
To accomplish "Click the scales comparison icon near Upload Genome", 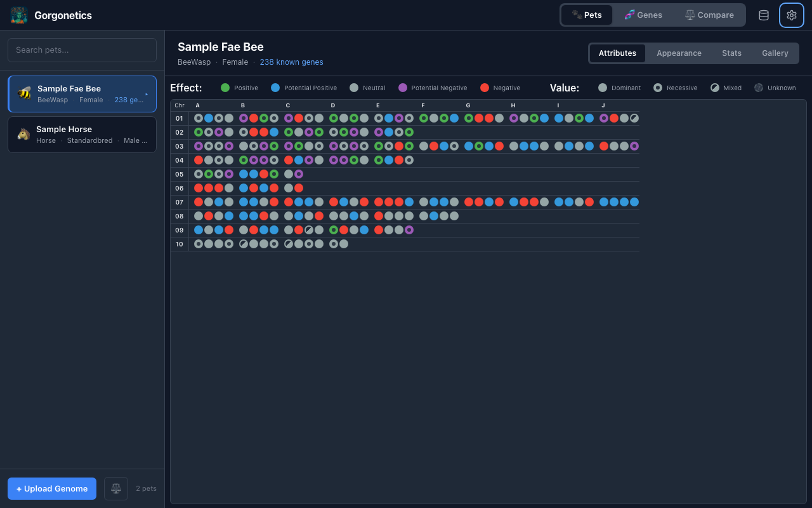I will coord(115,488).
